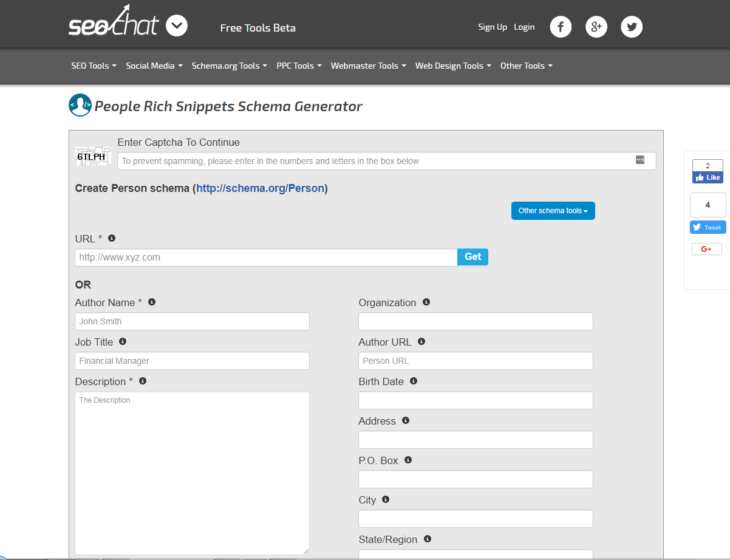Image resolution: width=730 pixels, height=560 pixels.
Task: Focus the City field
Action: [476, 519]
